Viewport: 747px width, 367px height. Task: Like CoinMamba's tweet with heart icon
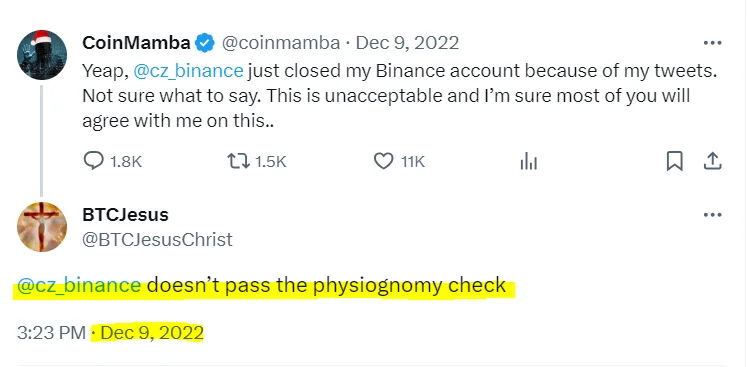click(x=384, y=161)
